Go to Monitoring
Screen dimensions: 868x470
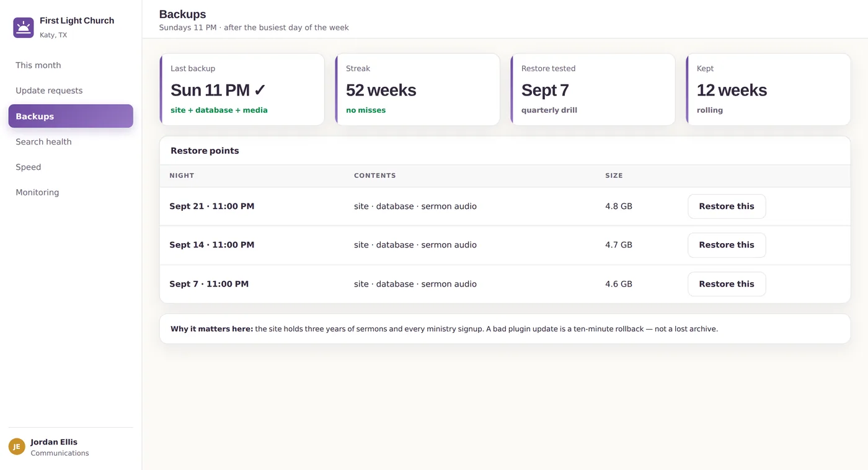tap(71, 192)
